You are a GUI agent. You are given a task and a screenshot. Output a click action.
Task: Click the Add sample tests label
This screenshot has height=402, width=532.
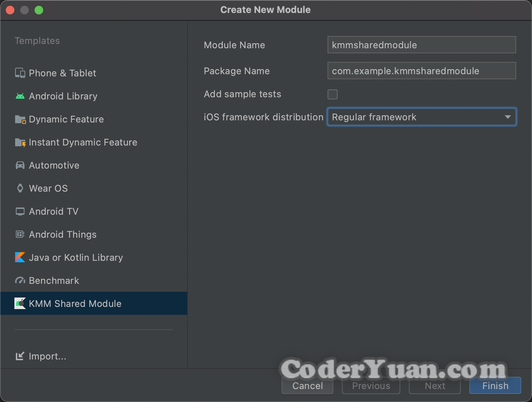242,94
